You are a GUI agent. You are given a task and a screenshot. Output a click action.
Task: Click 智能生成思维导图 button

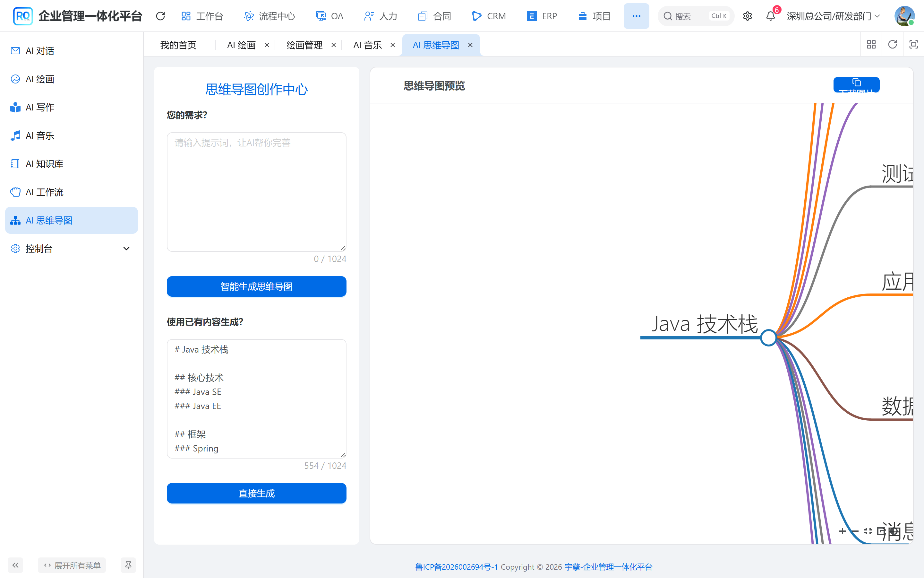pos(257,286)
